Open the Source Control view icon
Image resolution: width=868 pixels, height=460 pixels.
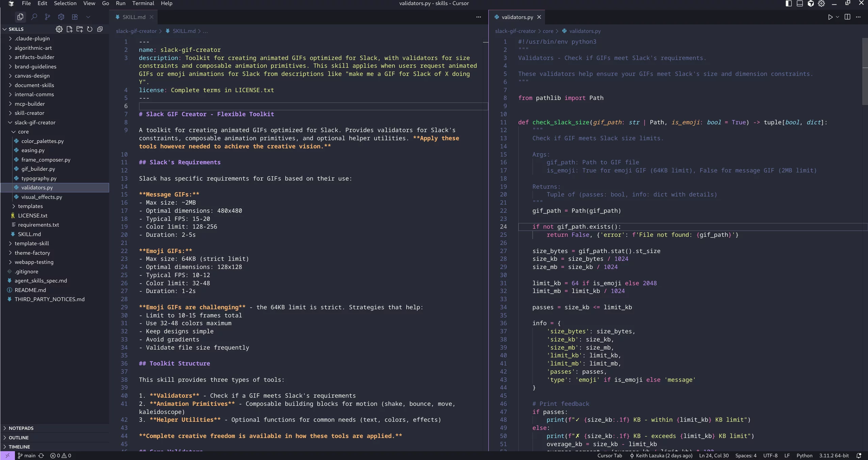(x=47, y=17)
